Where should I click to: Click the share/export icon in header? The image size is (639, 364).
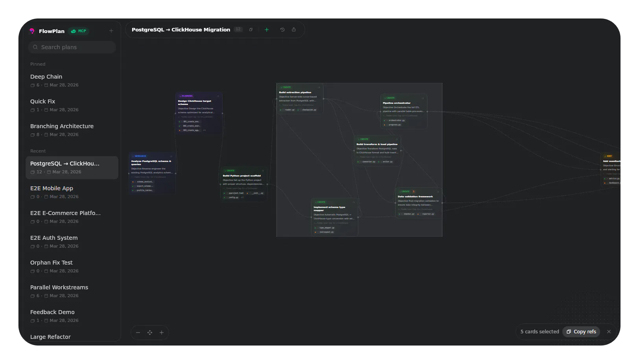click(x=294, y=29)
